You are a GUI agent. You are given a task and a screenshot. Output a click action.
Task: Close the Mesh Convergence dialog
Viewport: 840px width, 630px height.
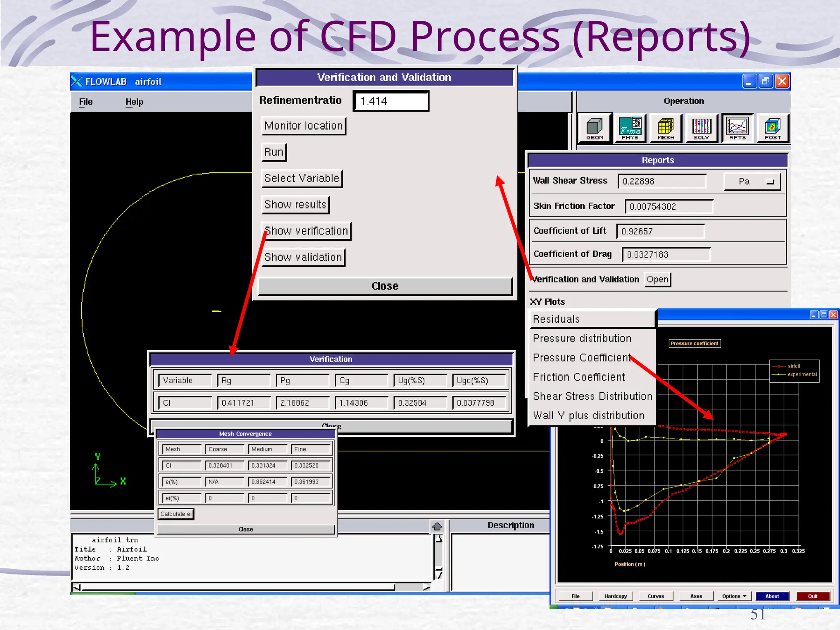coord(246,529)
